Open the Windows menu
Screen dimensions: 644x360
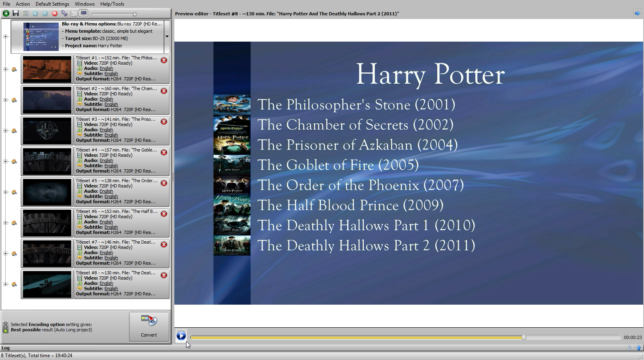[85, 4]
